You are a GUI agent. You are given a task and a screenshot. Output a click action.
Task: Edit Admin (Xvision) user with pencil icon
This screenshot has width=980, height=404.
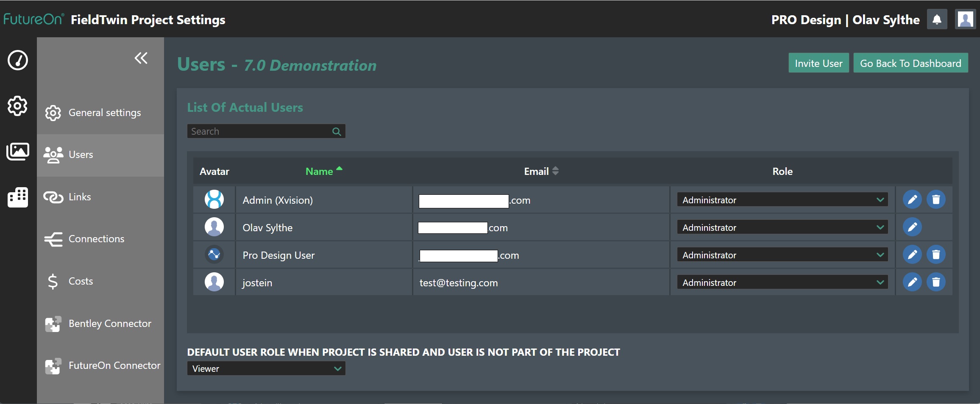pos(912,199)
